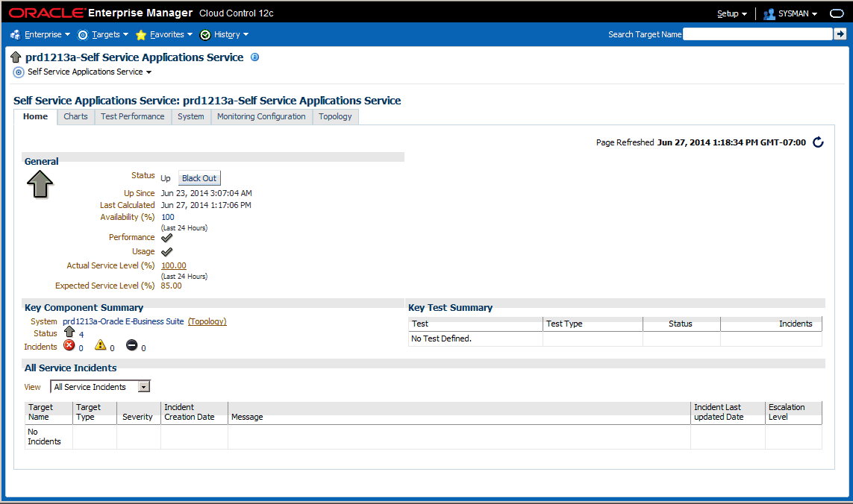Image resolution: width=853 pixels, height=504 pixels.
Task: Click the Enterprise icon in navigation bar
Action: click(x=15, y=35)
